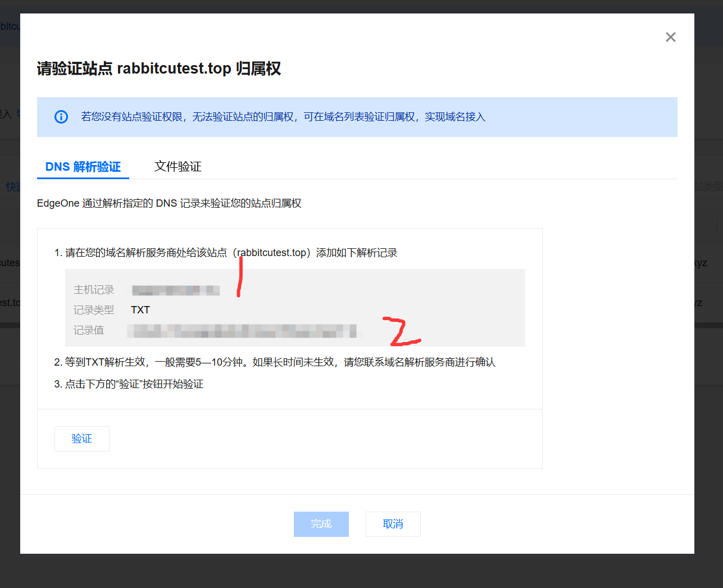Click step 1 text mentioning rabbitcutest.top
Screen dimensions: 723x588
pos(226,253)
